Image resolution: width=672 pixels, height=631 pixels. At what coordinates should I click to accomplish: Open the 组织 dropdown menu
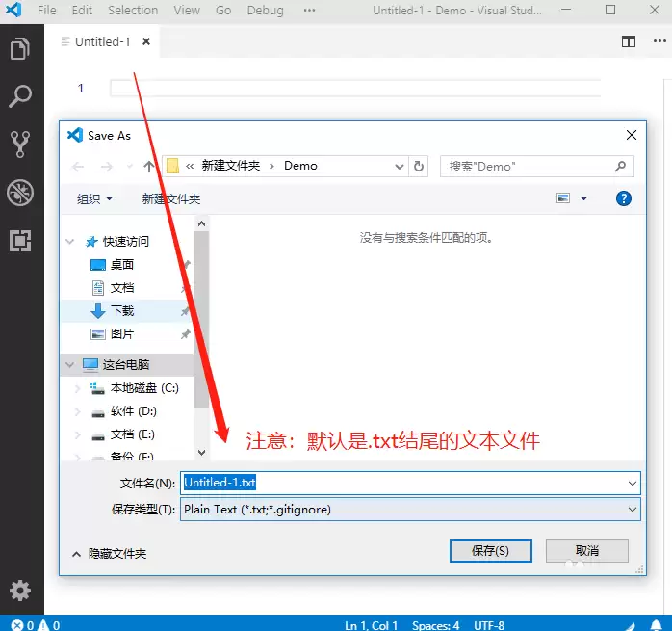pos(94,198)
